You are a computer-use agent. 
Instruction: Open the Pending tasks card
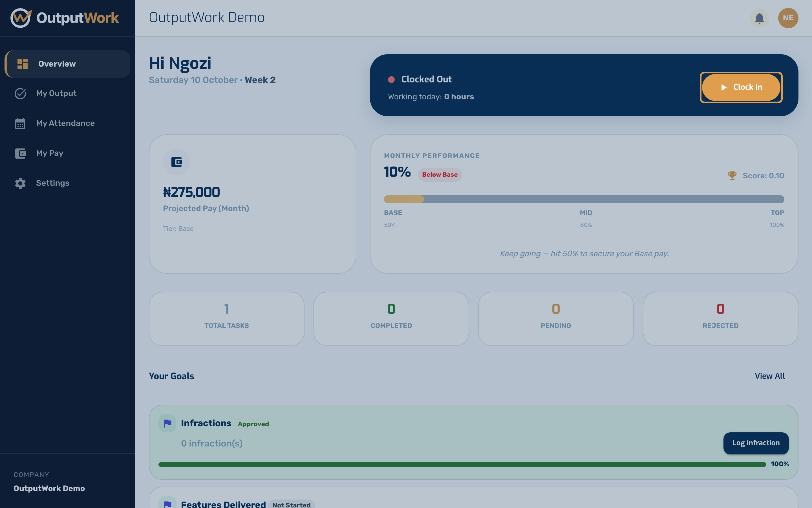point(556,319)
